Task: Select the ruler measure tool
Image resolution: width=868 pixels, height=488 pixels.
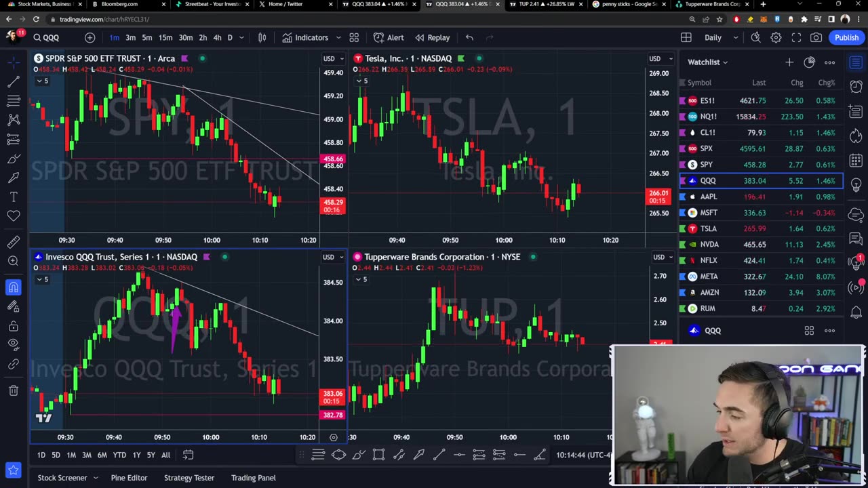Action: pyautogui.click(x=13, y=242)
